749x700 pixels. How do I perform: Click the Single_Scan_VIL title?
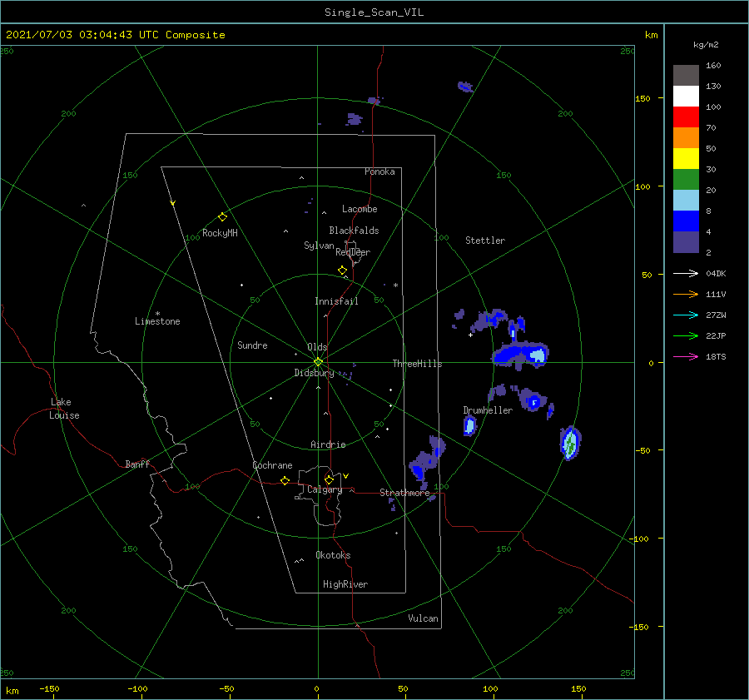pyautogui.click(x=374, y=12)
